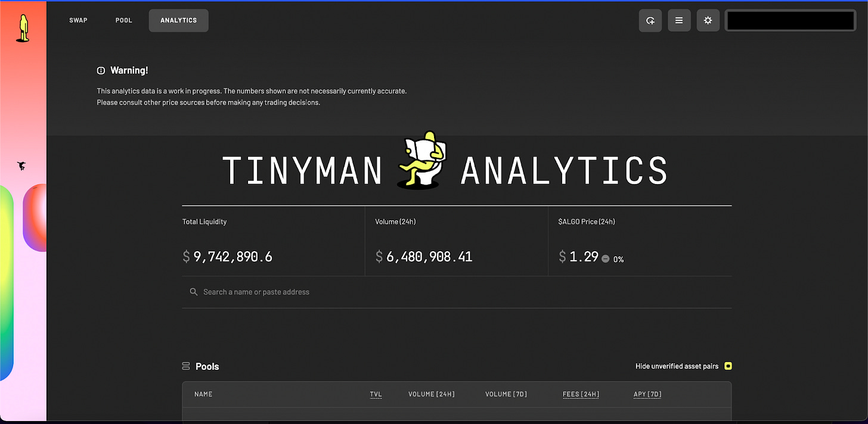Sort by VOLUME [7D] column header

506,394
